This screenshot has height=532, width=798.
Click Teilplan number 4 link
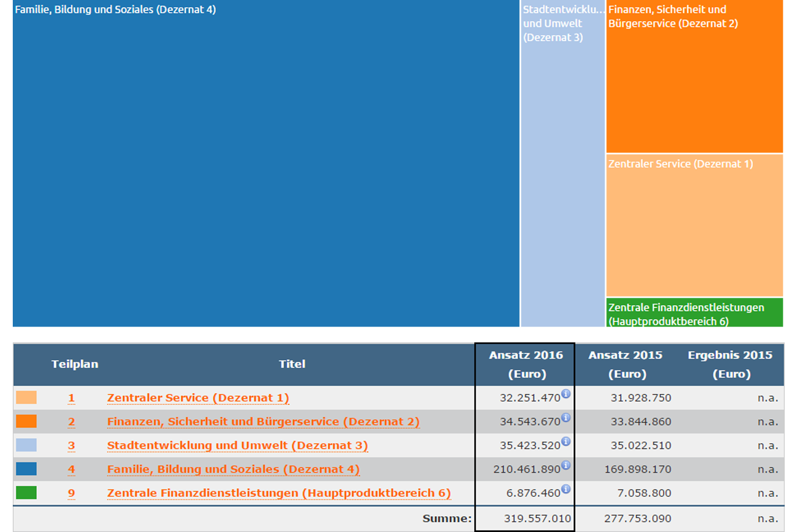click(x=71, y=470)
